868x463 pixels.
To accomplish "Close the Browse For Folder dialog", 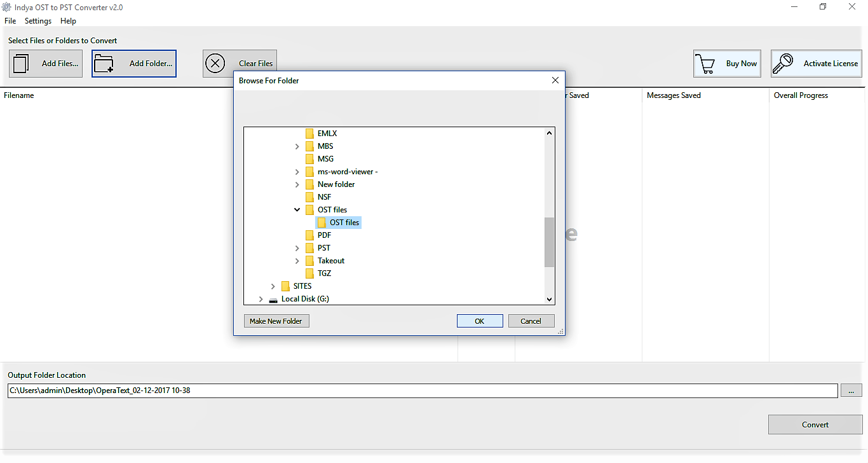I will pos(555,80).
